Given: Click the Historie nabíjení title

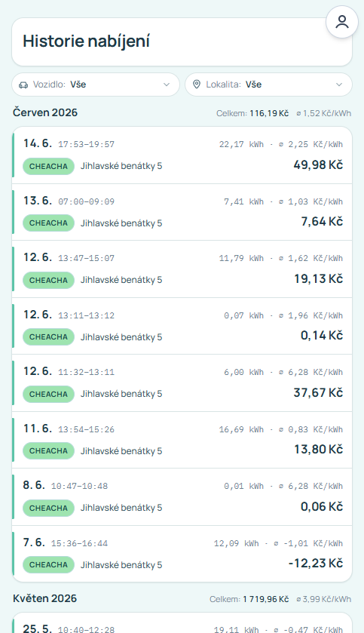Looking at the screenshot, I should [86, 41].
